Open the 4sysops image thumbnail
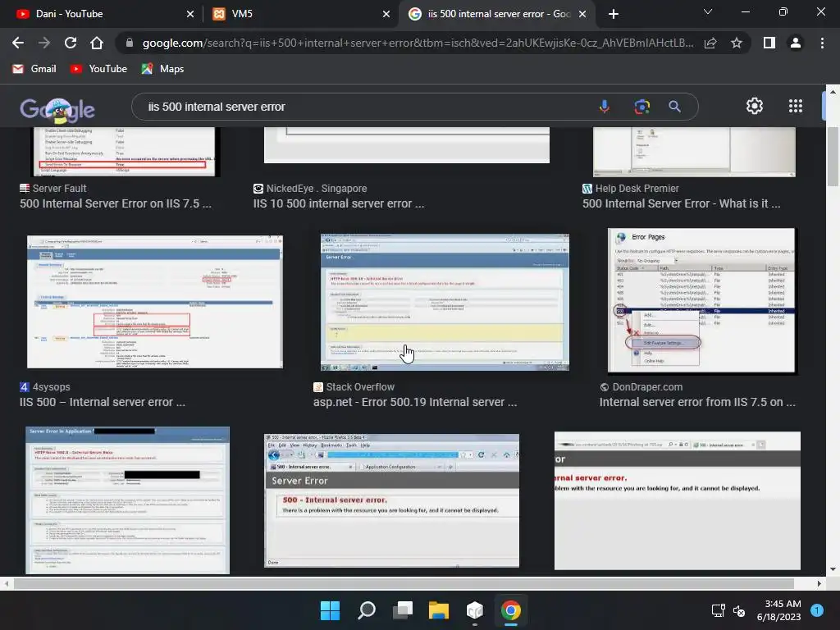The height and width of the screenshot is (630, 840). point(155,302)
